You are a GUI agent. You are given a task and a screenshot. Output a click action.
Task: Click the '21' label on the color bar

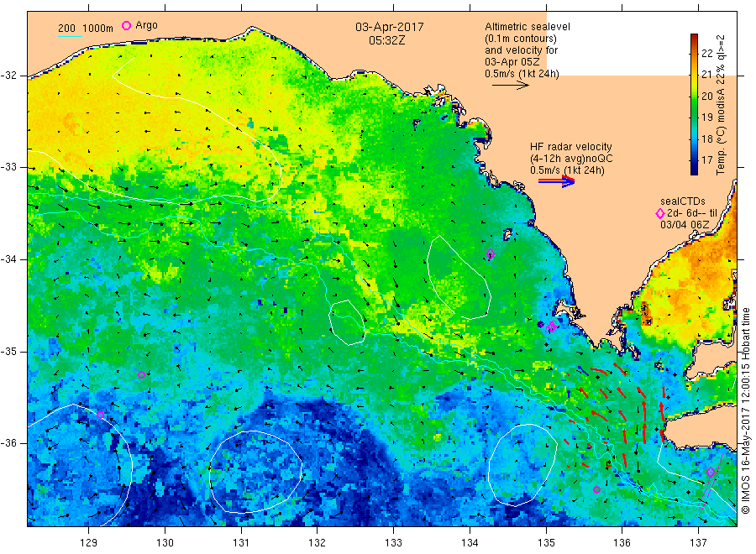click(706, 74)
